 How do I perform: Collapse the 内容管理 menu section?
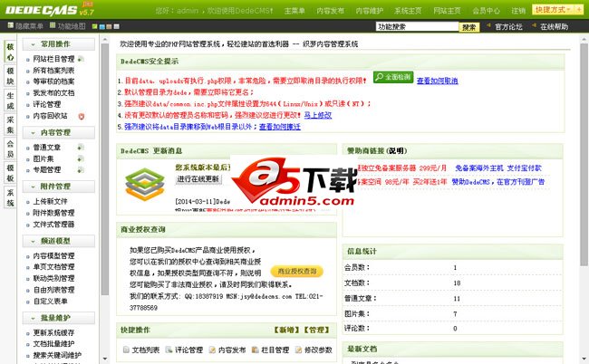[x=58, y=132]
